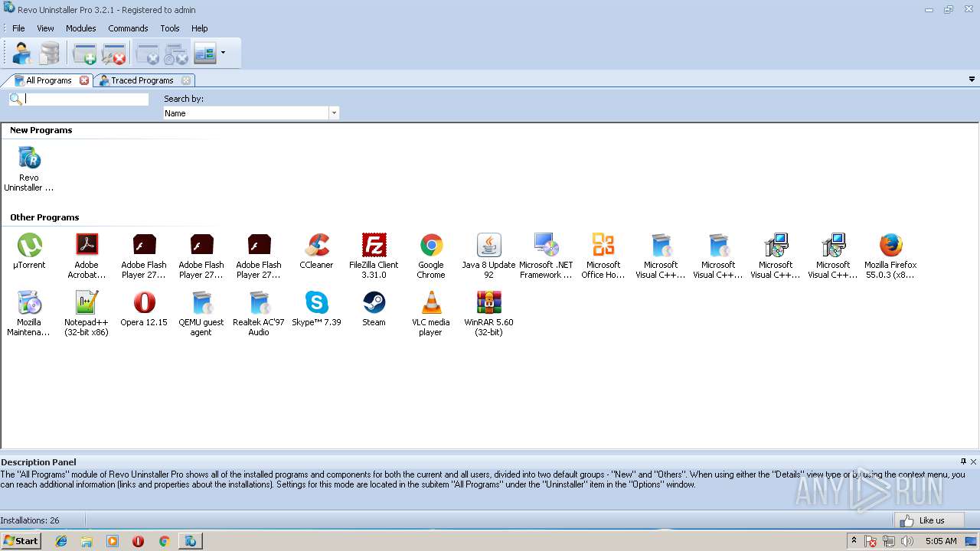The image size is (980, 551).
Task: Open the Windows Start menu
Action: (x=21, y=540)
